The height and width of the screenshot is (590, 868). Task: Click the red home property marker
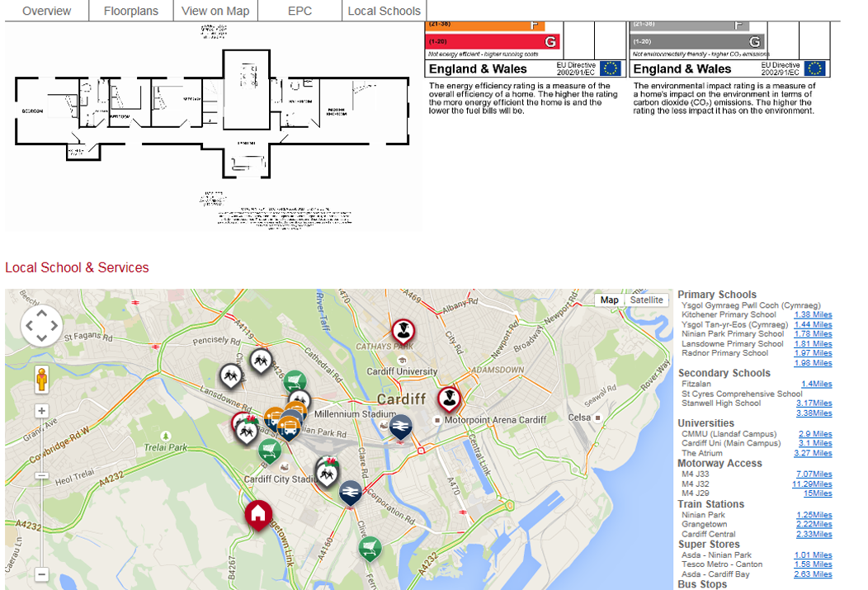258,513
